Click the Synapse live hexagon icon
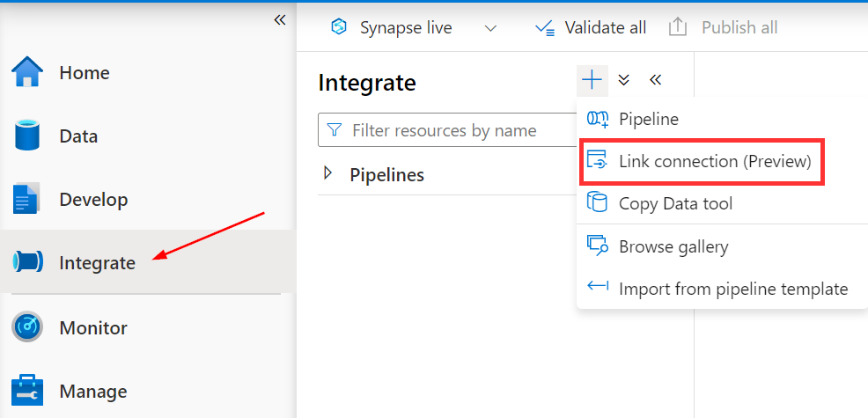Image resolution: width=868 pixels, height=418 pixels. pyautogui.click(x=339, y=27)
